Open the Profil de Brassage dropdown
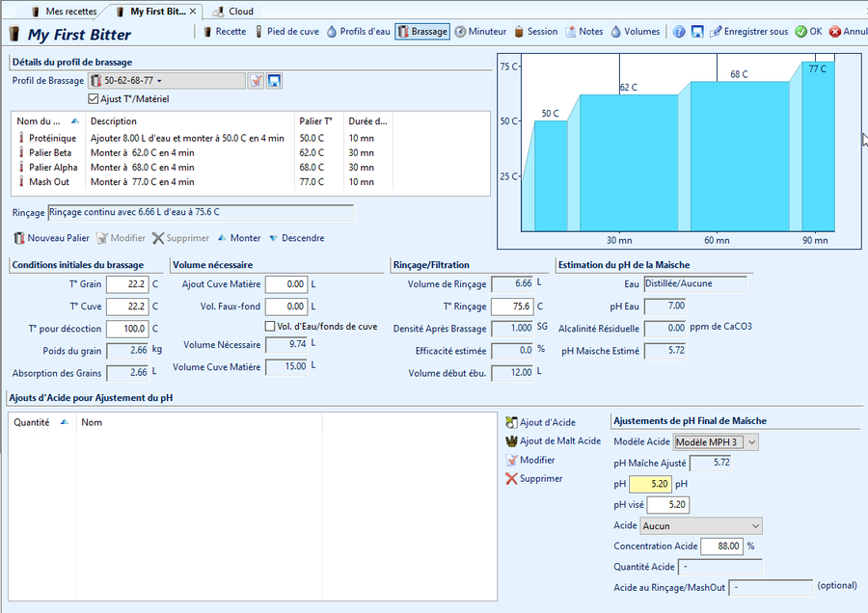Viewport: 868px width, 613px height. tap(166, 81)
